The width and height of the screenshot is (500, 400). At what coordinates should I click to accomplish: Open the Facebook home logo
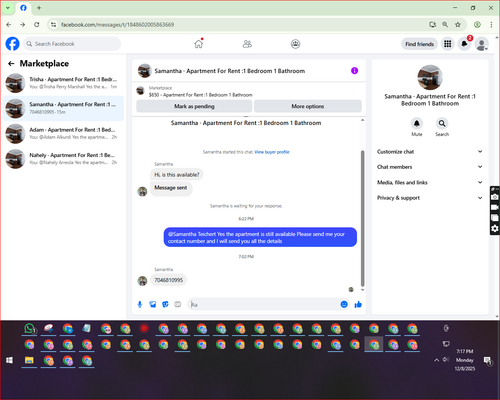tap(13, 44)
